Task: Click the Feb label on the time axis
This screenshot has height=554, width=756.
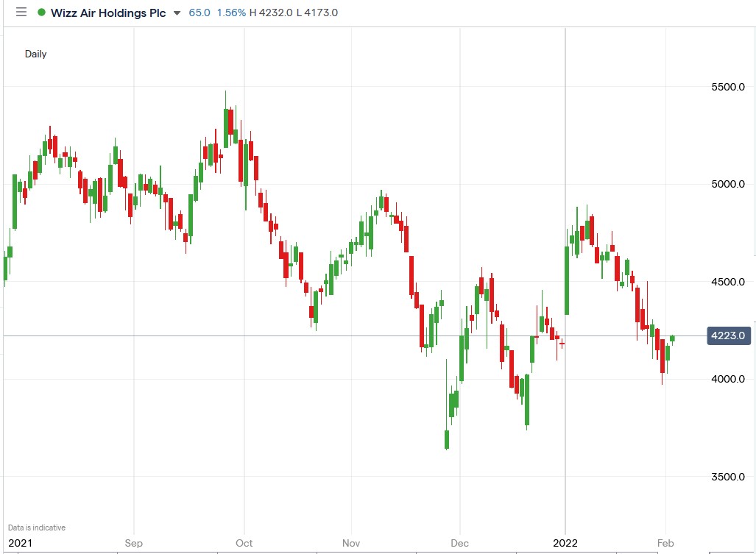Action: click(x=667, y=543)
